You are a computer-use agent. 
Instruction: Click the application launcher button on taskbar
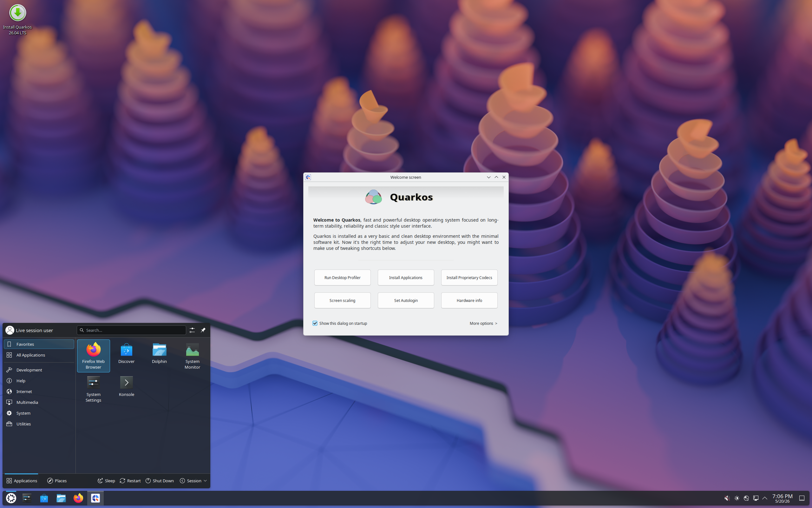click(x=11, y=498)
